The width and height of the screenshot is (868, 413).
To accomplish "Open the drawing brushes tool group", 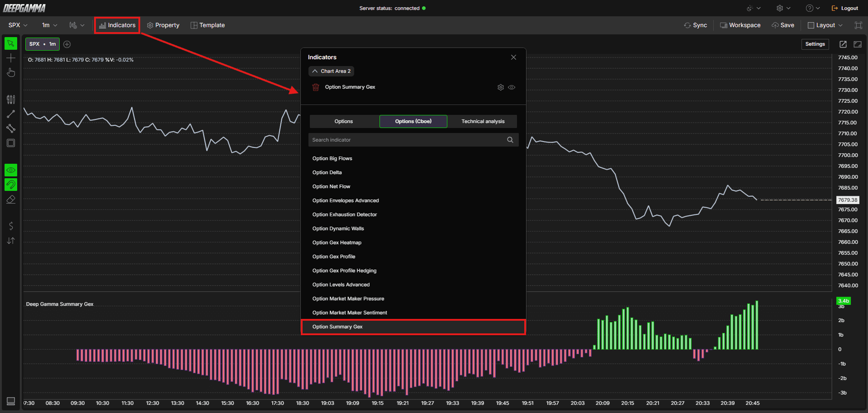I will point(11,100).
